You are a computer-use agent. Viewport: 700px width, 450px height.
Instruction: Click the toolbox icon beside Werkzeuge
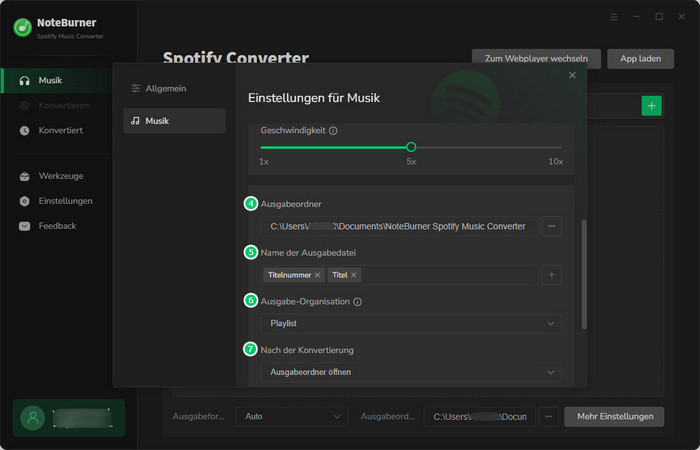[x=25, y=176]
